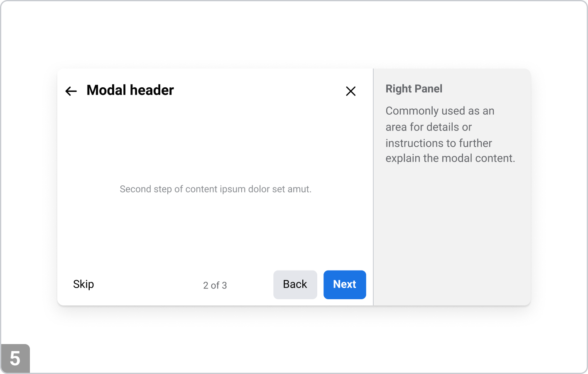Image resolution: width=588 pixels, height=374 pixels.
Task: Click the word "header" in the modal title
Action: (152, 90)
